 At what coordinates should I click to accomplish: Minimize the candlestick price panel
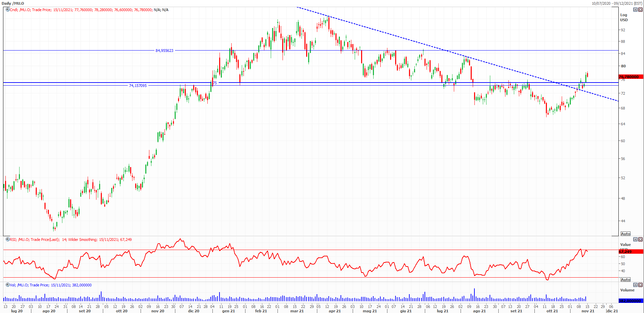pyautogui.click(x=635, y=10)
